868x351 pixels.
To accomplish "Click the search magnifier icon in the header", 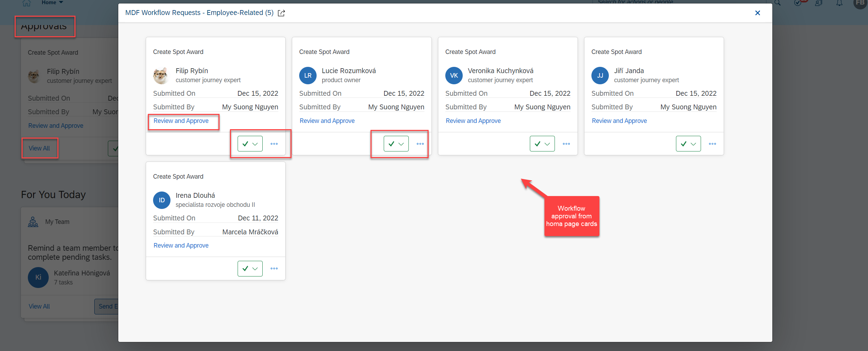I will click(x=777, y=3).
